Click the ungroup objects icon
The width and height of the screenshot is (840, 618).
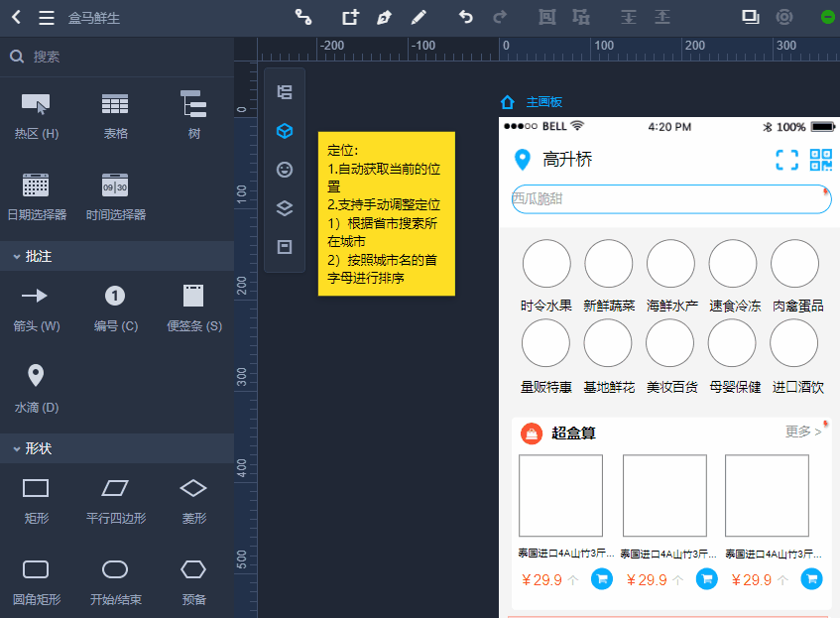(581, 17)
